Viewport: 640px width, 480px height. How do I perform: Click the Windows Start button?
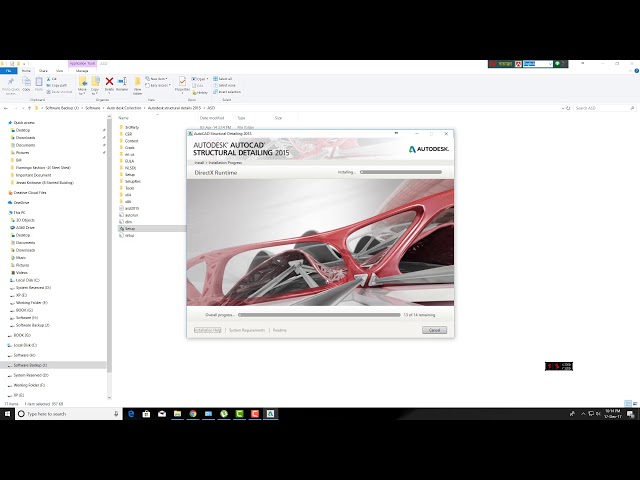pyautogui.click(x=7, y=413)
